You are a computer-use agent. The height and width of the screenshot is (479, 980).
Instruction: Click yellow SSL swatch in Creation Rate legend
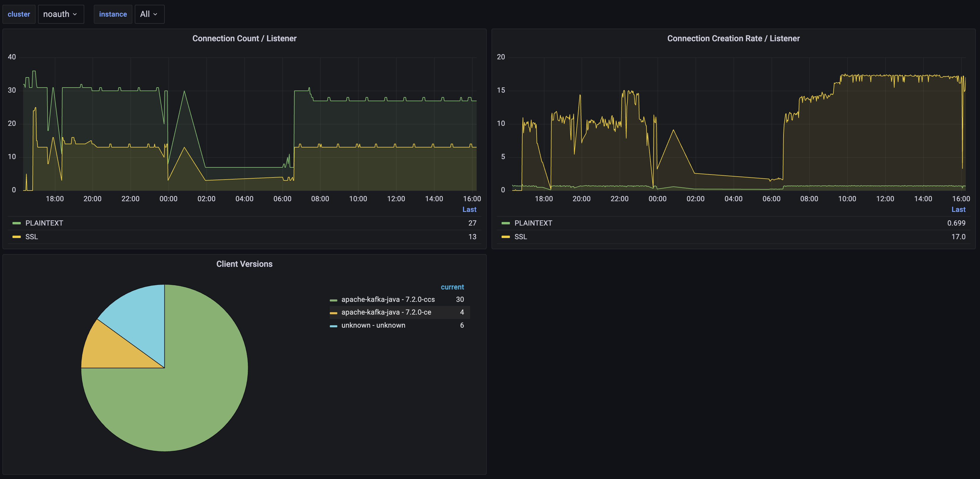coord(505,237)
